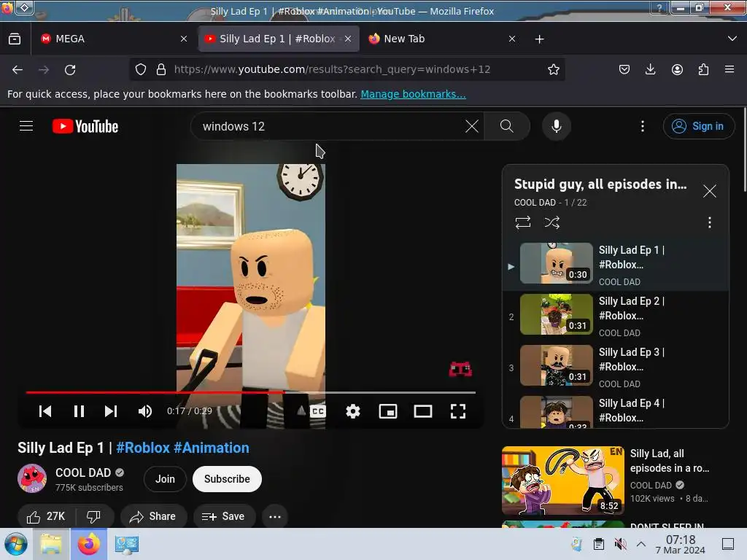
Task: List all tabs dropdown
Action: coord(732,39)
